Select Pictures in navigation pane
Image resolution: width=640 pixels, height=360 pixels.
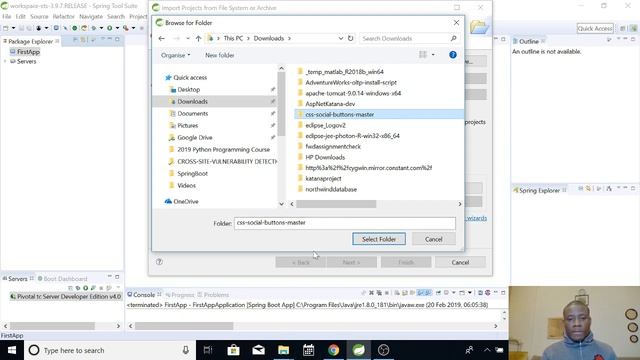tap(187, 126)
